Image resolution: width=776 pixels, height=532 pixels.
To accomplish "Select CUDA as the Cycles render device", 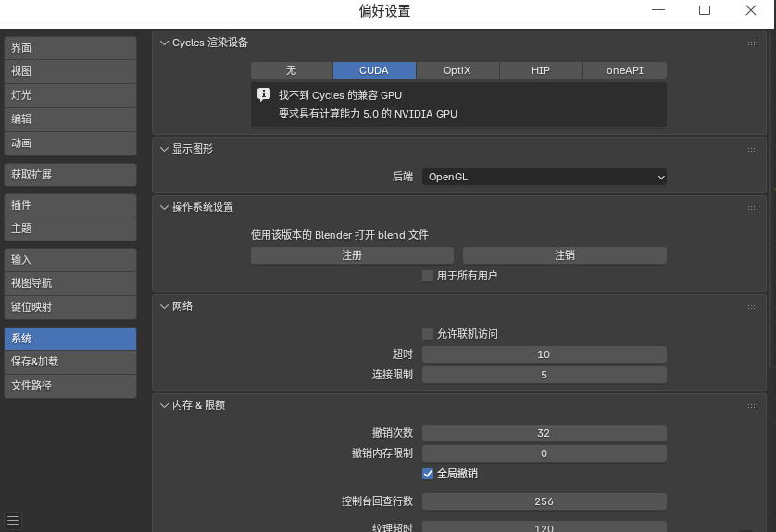I will pos(374,70).
